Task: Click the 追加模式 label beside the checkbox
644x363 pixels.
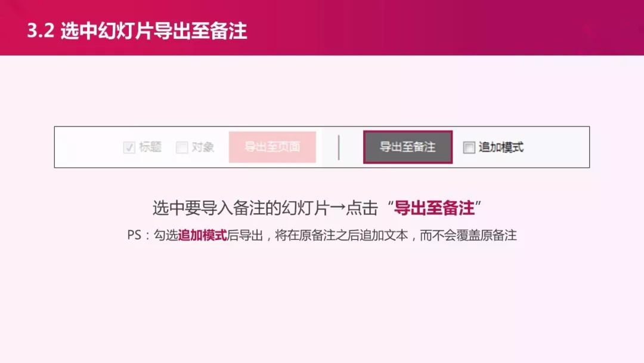Action: [x=501, y=147]
